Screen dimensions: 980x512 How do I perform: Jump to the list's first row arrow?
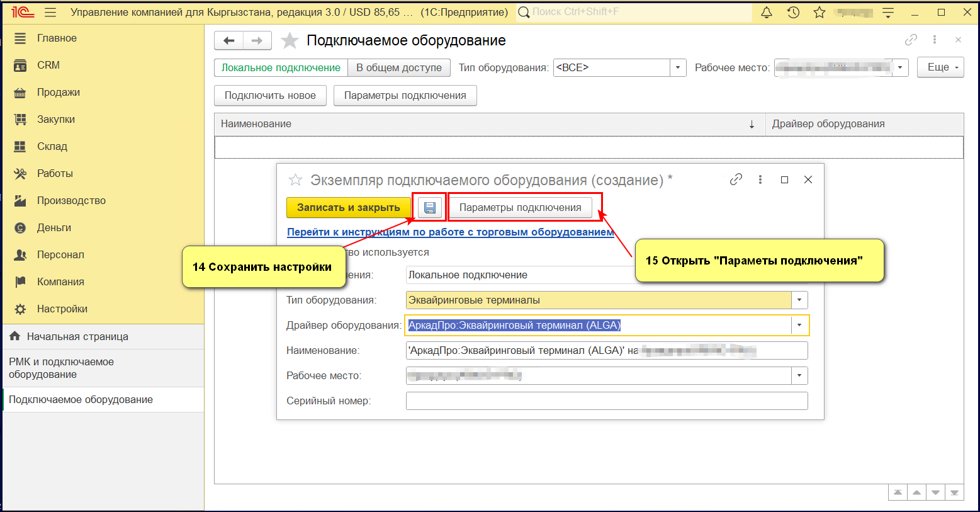point(898,492)
